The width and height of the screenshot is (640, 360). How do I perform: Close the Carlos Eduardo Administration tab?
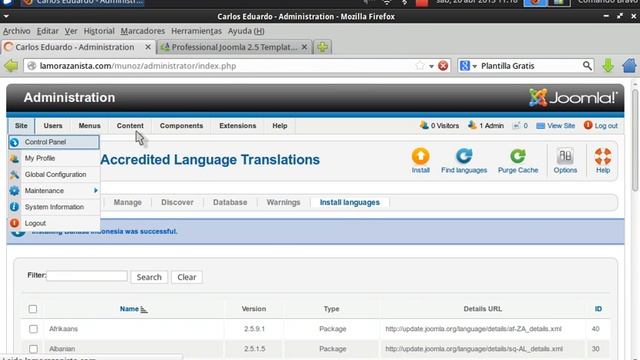(x=148, y=47)
